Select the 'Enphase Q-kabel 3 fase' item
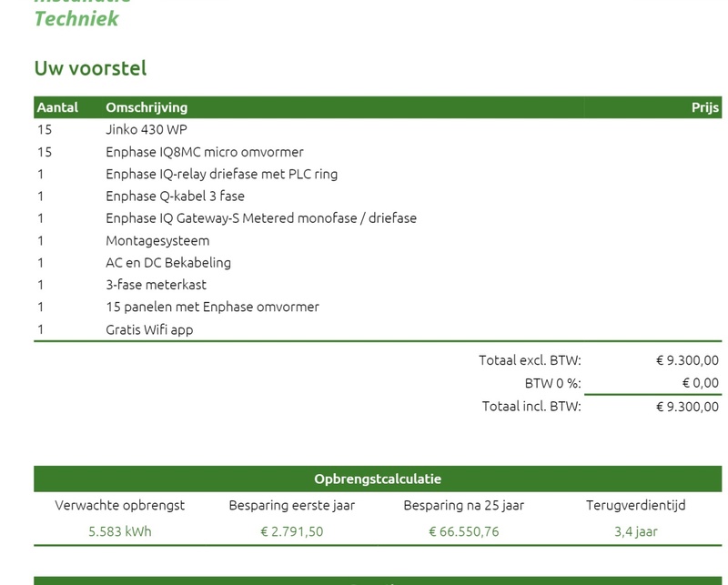The height and width of the screenshot is (585, 728). tap(175, 196)
